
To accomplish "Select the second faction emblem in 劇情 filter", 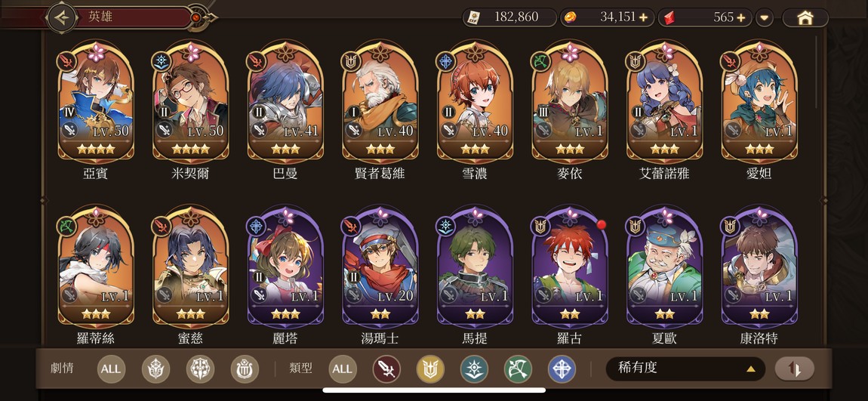I will [x=200, y=369].
